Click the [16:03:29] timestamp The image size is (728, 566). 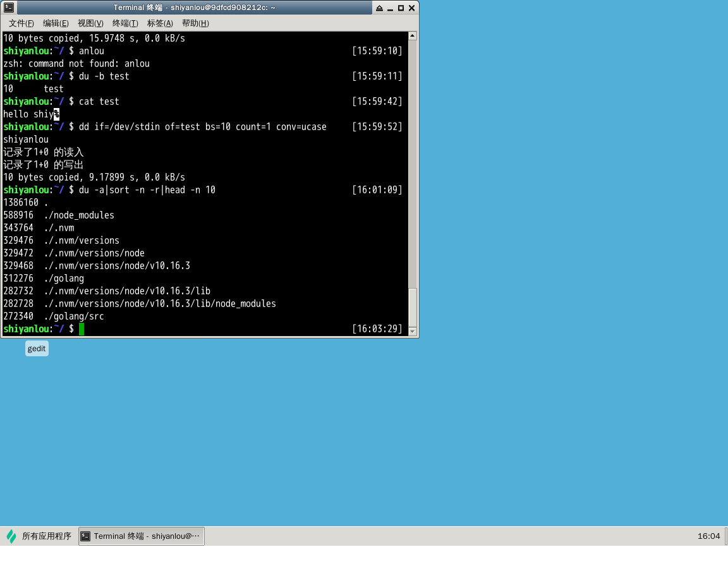377,329
